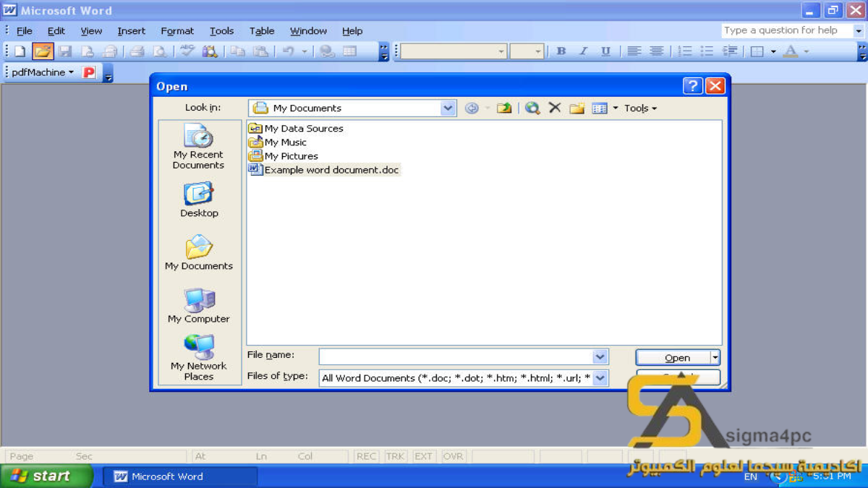Go to My Computer in places bar

(198, 305)
